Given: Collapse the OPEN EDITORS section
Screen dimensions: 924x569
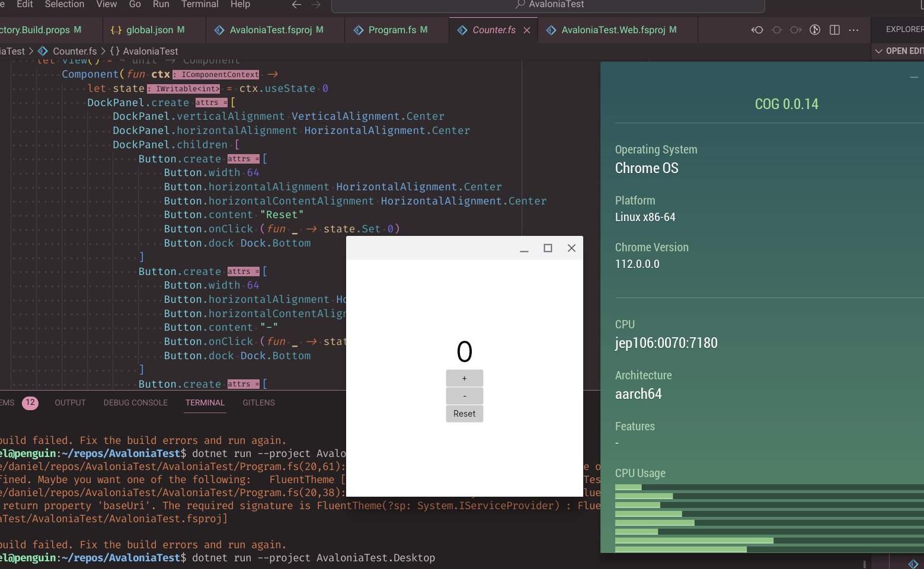Looking at the screenshot, I should pyautogui.click(x=879, y=51).
